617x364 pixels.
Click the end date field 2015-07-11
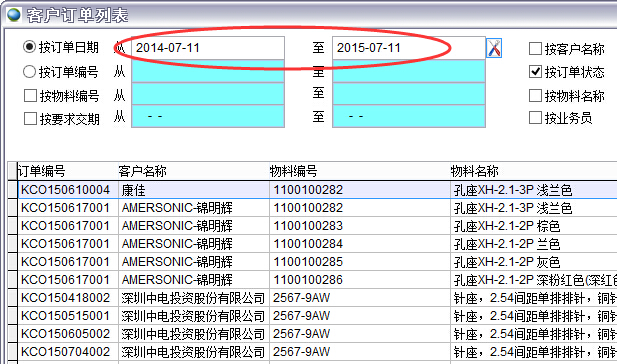(409, 48)
